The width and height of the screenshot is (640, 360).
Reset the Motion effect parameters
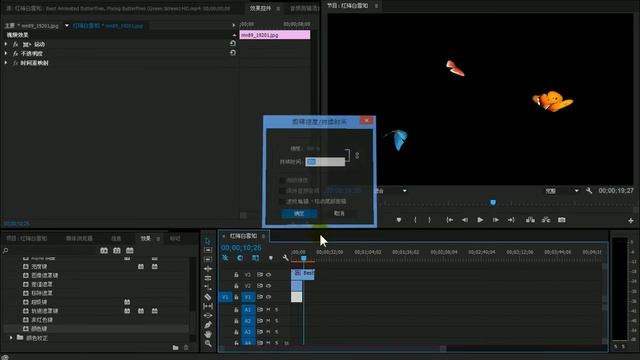[x=233, y=43]
